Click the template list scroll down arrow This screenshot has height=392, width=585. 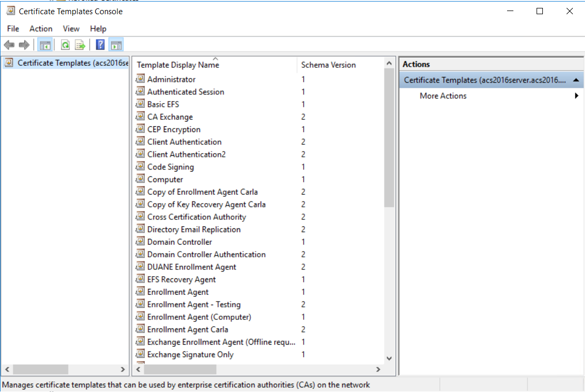[389, 358]
